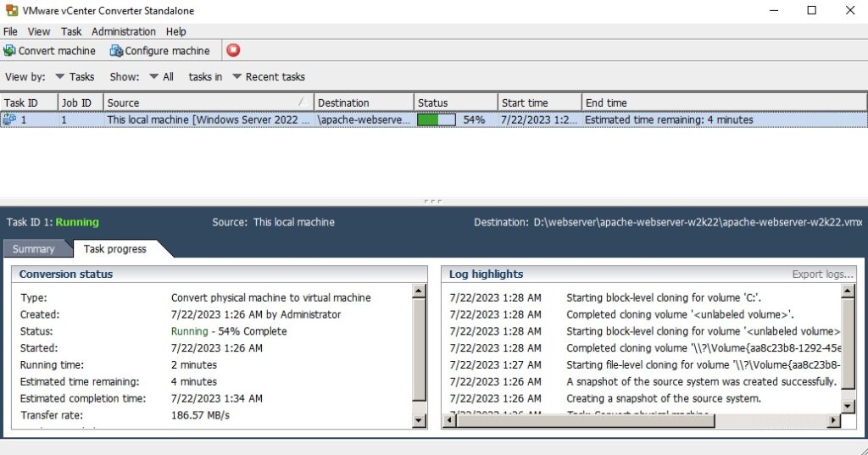Click the VMware Converter title bar icon
The height and width of the screenshot is (455, 868).
point(11,10)
